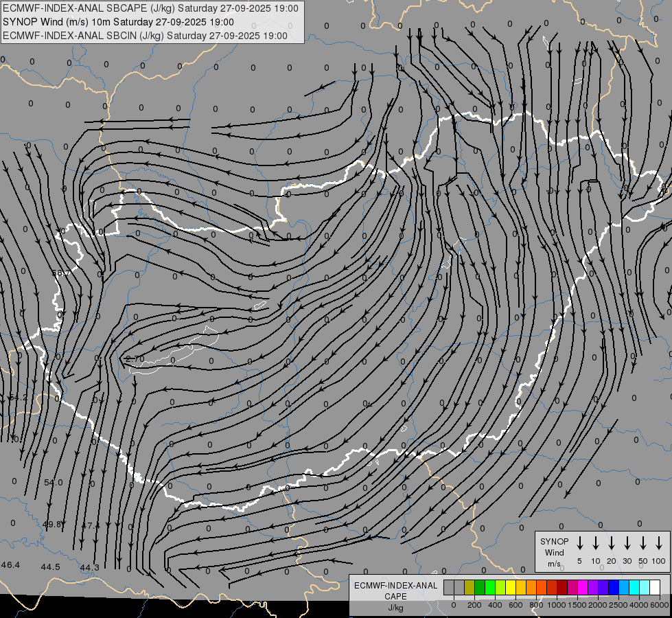Click the 54.0 value on the map
Viewport: 672px width, 618px height.
point(53,483)
